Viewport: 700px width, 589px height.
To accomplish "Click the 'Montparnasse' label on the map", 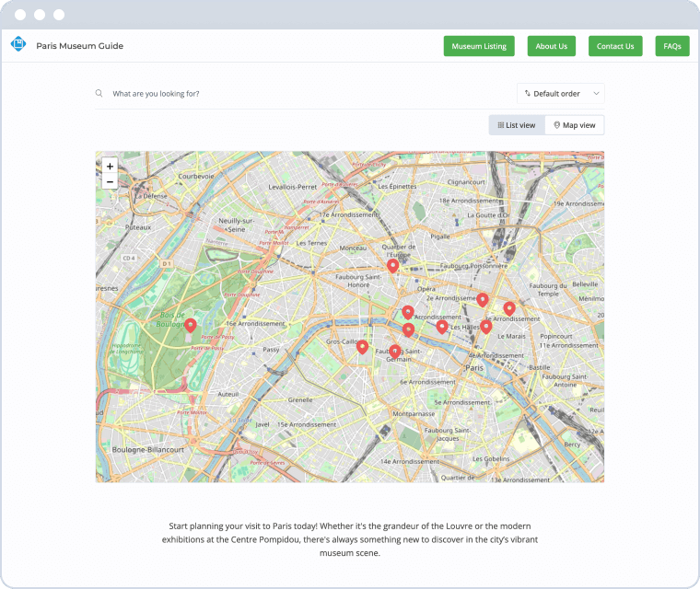I will pos(414,413).
